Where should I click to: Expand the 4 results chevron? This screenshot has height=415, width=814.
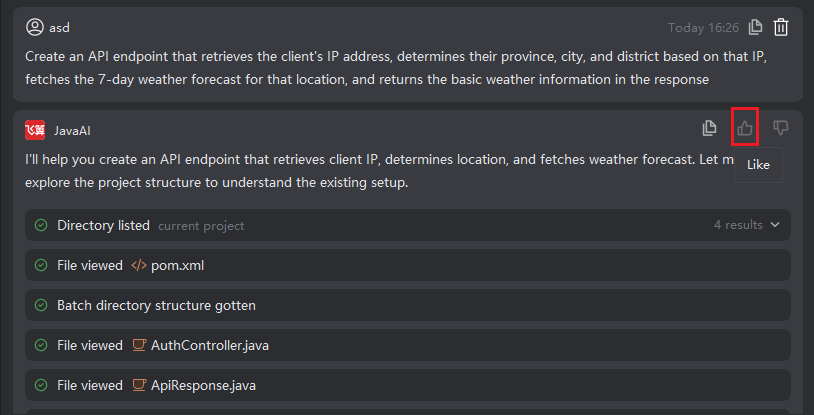coord(775,225)
